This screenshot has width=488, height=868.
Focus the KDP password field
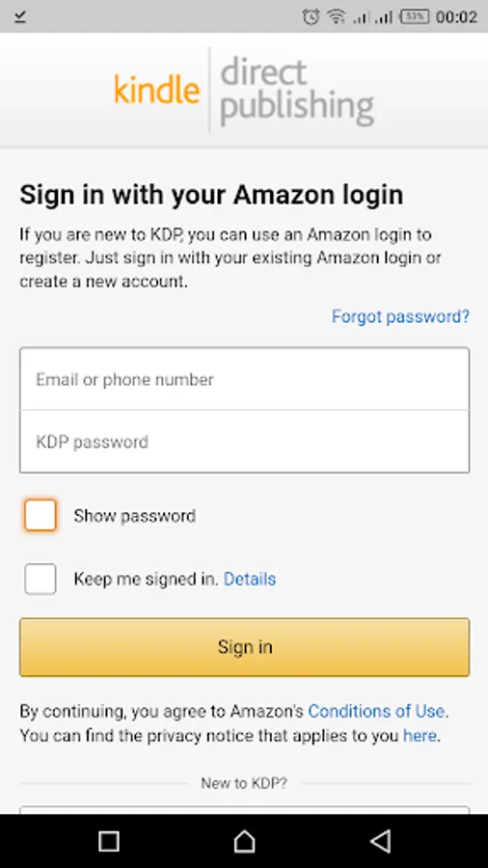pyautogui.click(x=245, y=442)
